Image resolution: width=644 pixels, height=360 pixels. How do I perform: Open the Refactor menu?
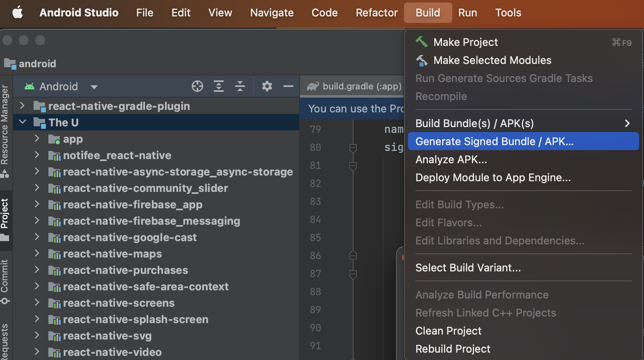pos(376,13)
